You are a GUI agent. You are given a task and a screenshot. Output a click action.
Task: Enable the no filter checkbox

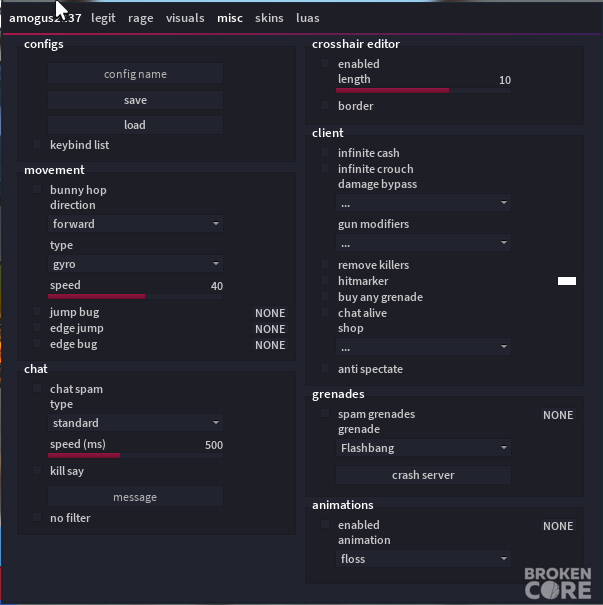click(37, 517)
